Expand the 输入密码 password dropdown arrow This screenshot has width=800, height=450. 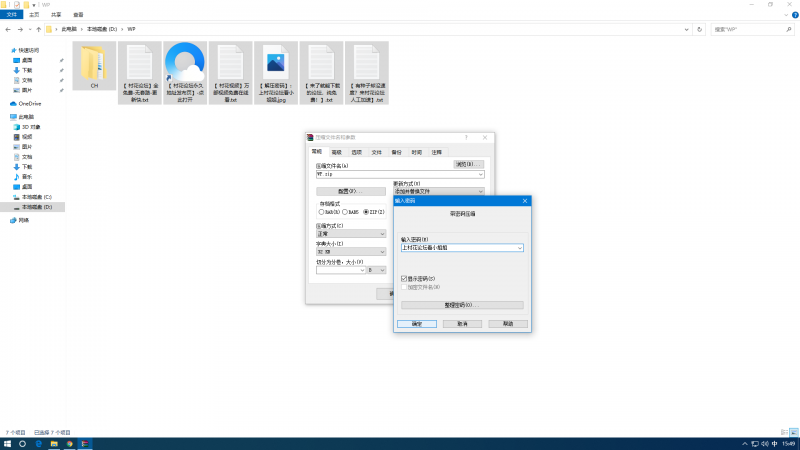[520, 248]
